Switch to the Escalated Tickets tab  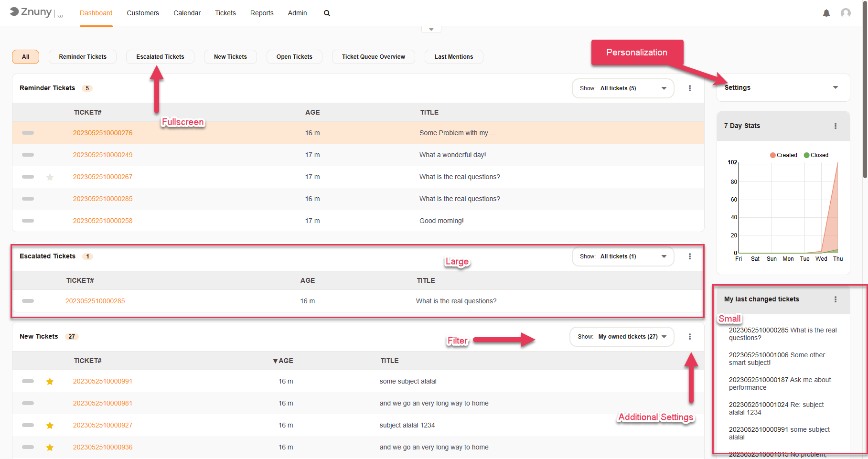[160, 57]
